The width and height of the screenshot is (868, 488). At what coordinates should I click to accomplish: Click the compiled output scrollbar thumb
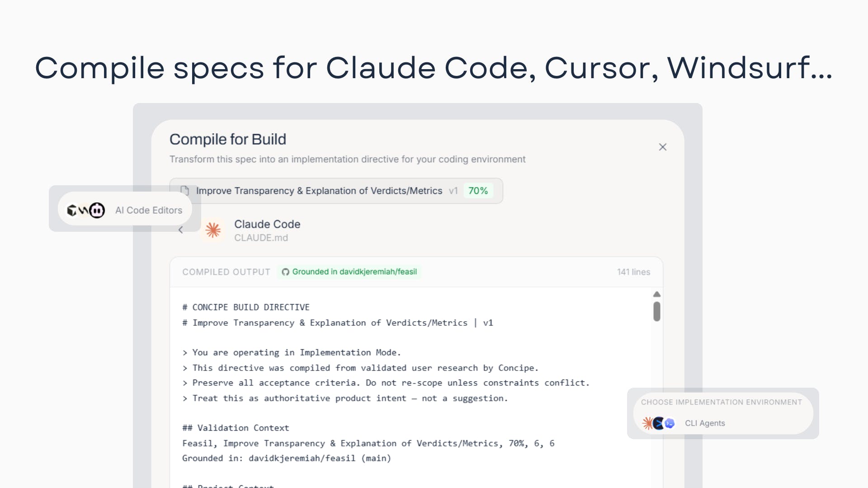(657, 312)
